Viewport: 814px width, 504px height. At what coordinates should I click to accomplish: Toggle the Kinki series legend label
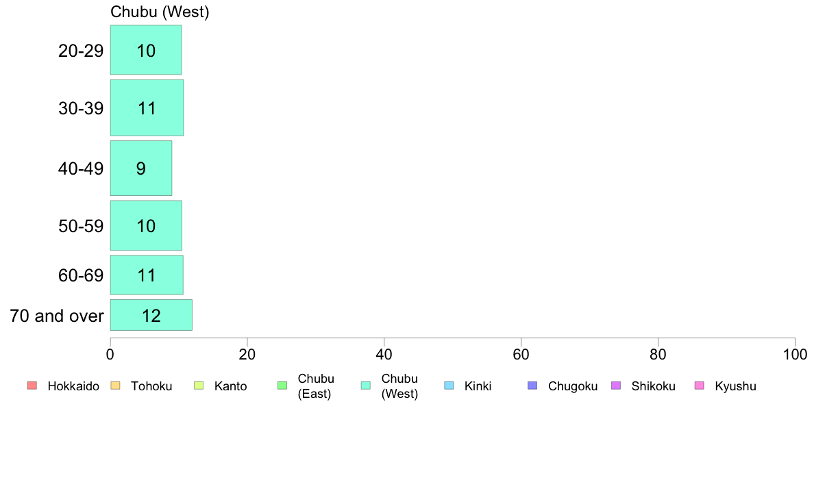click(x=478, y=386)
